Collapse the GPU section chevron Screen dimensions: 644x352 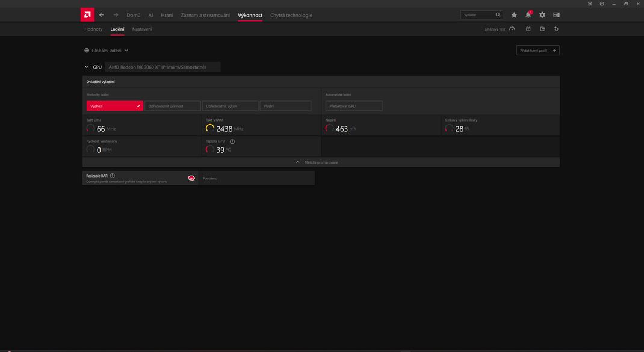[x=87, y=67]
